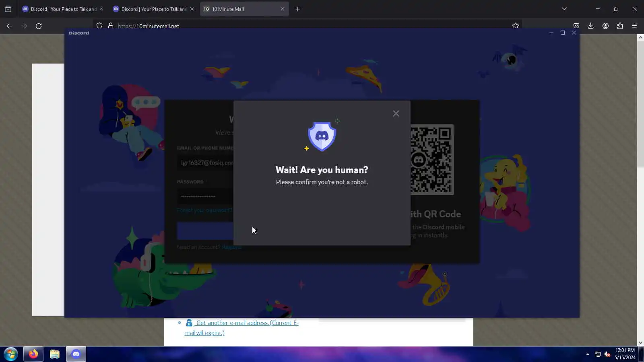Image resolution: width=644 pixels, height=362 pixels.
Task: Save the page to Pocket
Action: [576, 26]
